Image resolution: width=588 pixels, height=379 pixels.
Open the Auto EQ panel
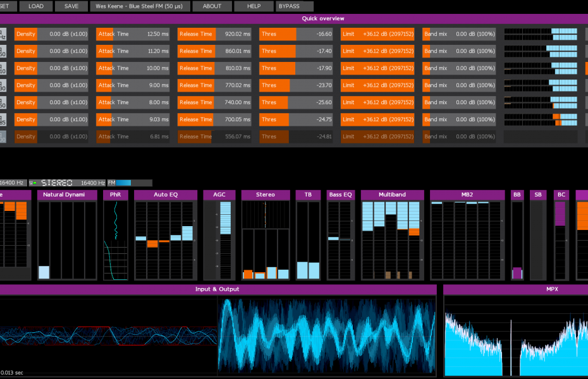click(x=165, y=195)
